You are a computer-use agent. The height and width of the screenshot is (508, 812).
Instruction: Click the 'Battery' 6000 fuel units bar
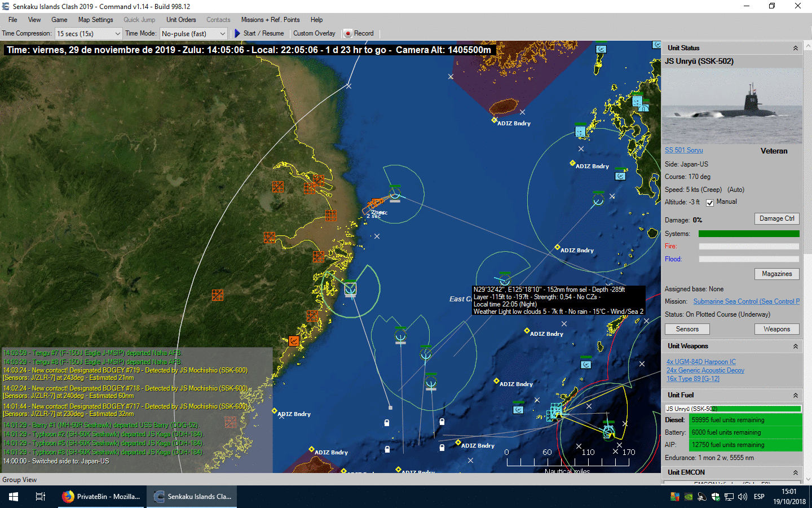(745, 432)
